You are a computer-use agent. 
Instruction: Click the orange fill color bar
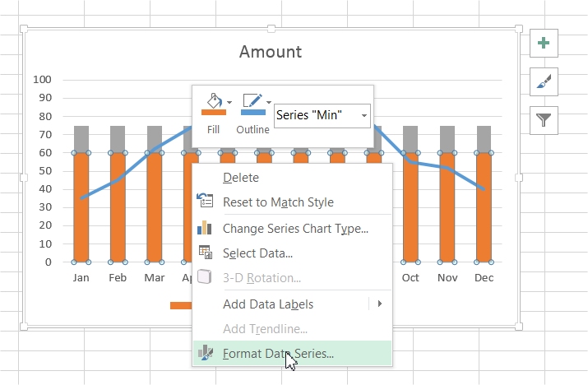214,112
